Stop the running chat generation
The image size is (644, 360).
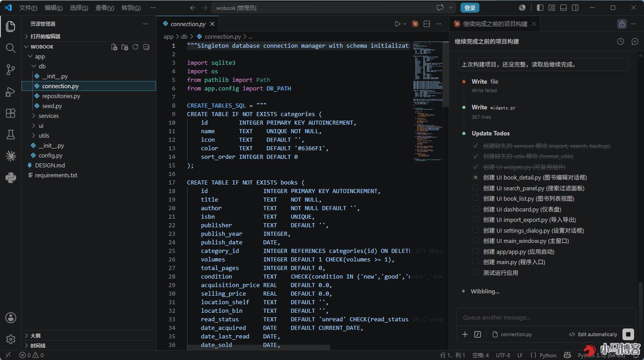[x=628, y=334]
